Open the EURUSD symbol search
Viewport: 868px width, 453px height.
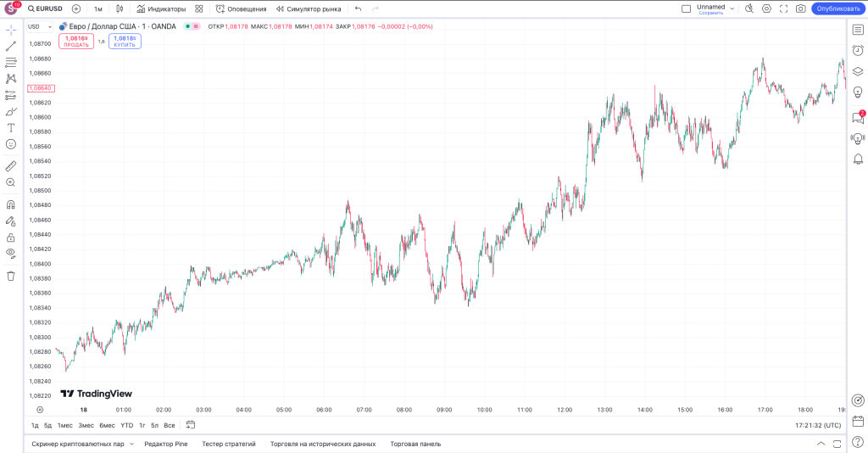coord(46,8)
